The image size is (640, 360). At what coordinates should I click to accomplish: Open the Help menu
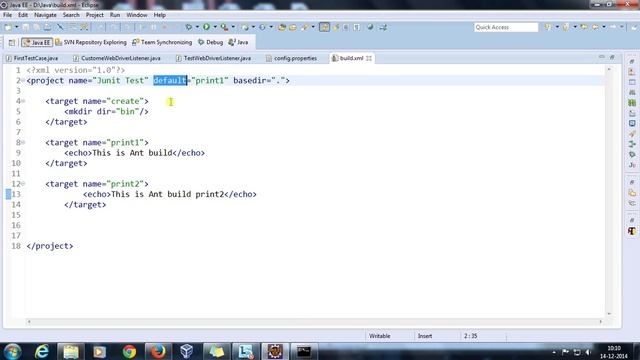(x=160, y=15)
